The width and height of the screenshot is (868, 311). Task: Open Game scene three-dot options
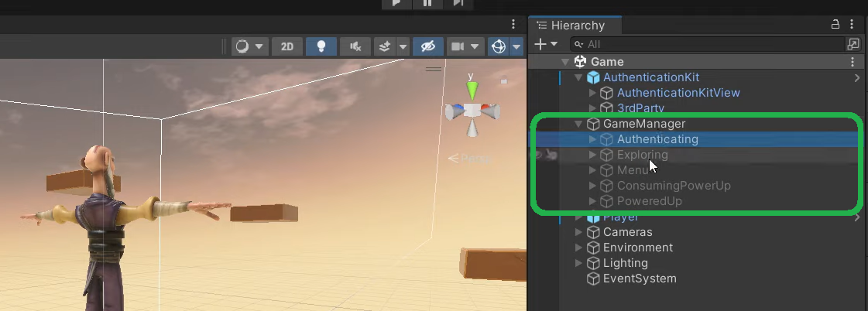click(853, 62)
